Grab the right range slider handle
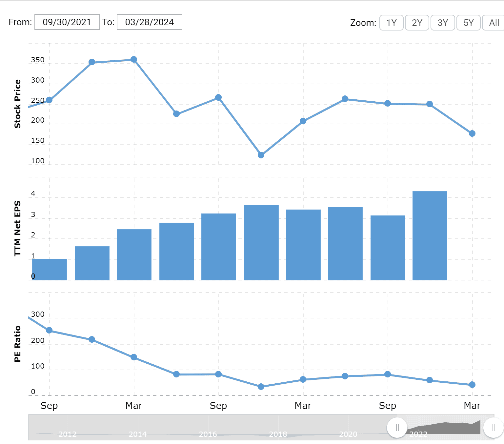 click(493, 428)
